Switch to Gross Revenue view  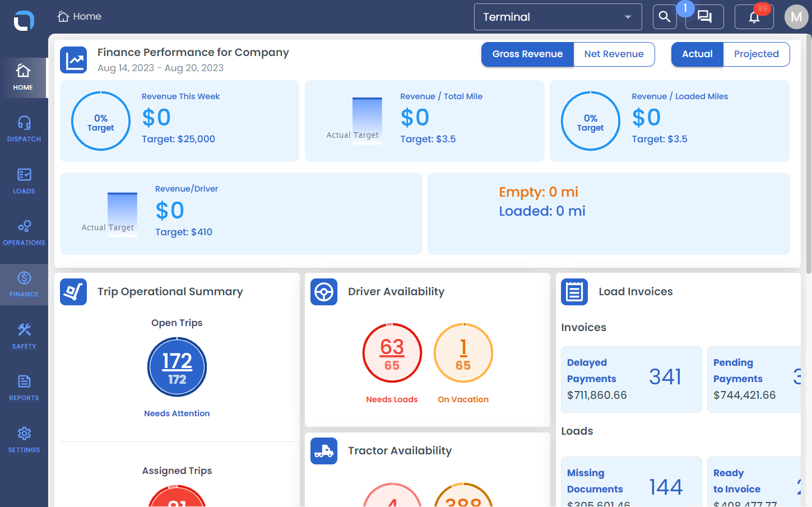point(527,54)
